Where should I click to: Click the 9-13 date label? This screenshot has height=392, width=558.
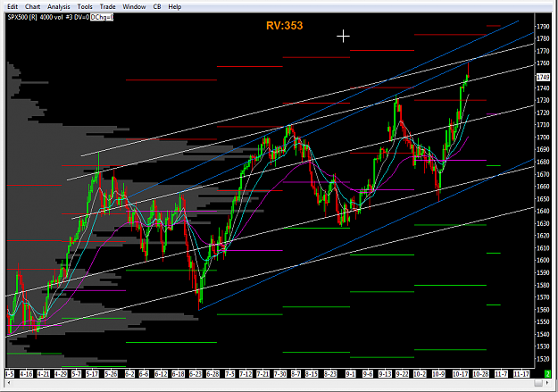tap(385, 374)
